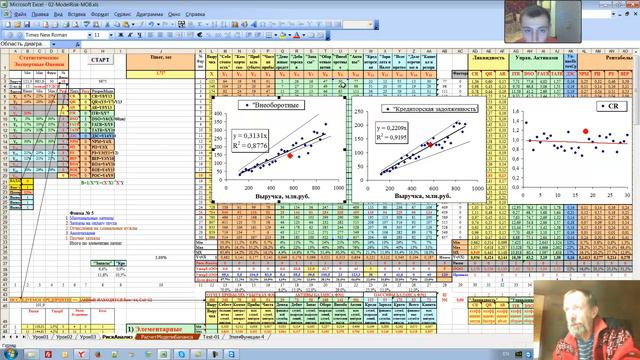Open the Вставка menu
This screenshot has width=640, height=360.
77,14
